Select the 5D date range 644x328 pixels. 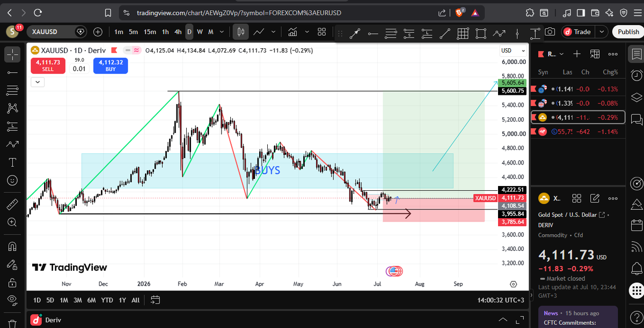[x=50, y=300]
